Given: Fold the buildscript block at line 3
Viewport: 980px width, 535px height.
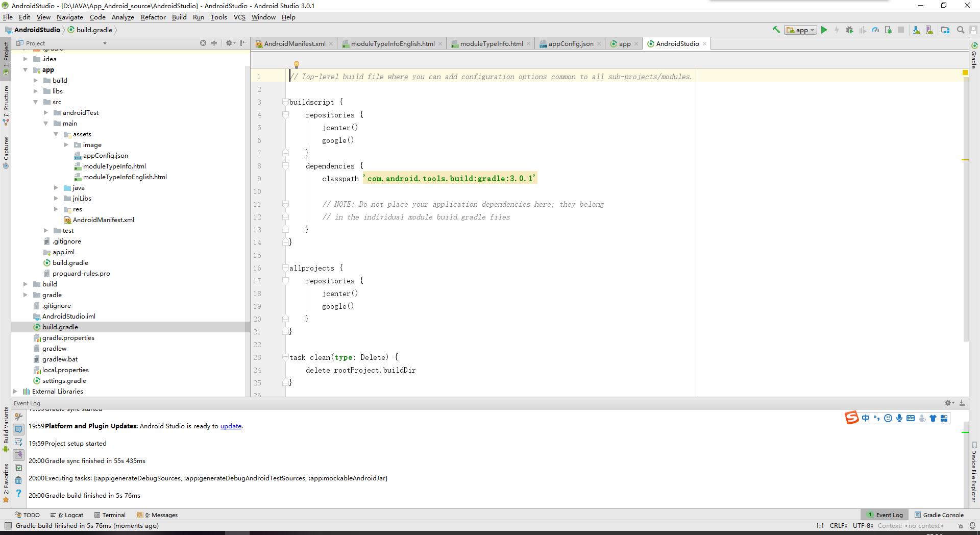Looking at the screenshot, I should tap(286, 102).
